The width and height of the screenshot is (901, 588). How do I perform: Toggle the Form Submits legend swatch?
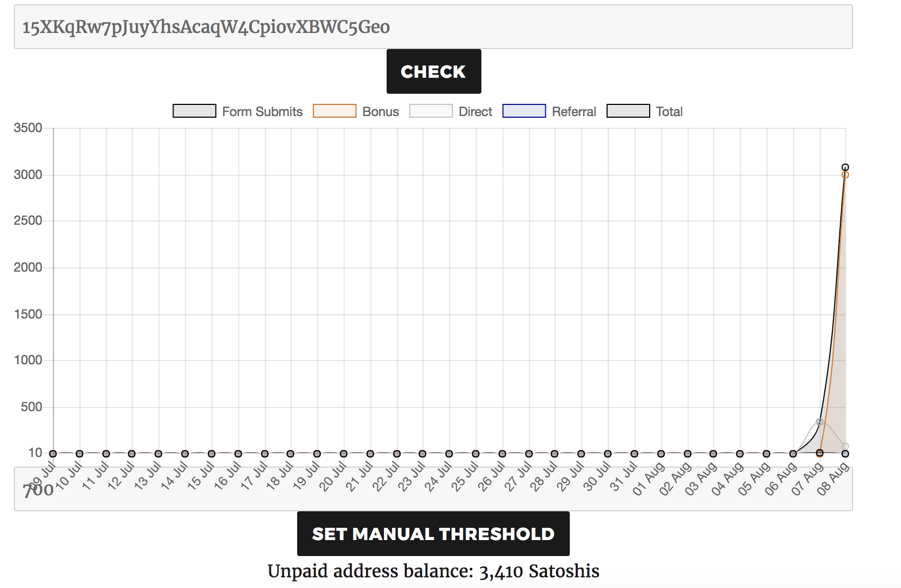[194, 111]
